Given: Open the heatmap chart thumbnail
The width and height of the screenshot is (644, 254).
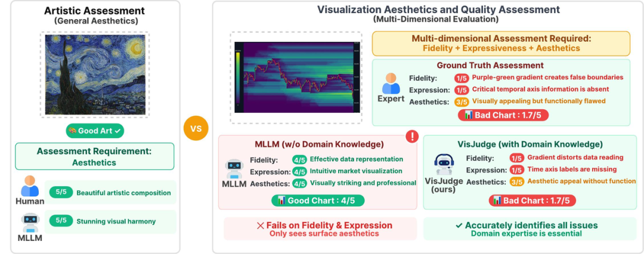Looking at the screenshot, I should (x=296, y=77).
